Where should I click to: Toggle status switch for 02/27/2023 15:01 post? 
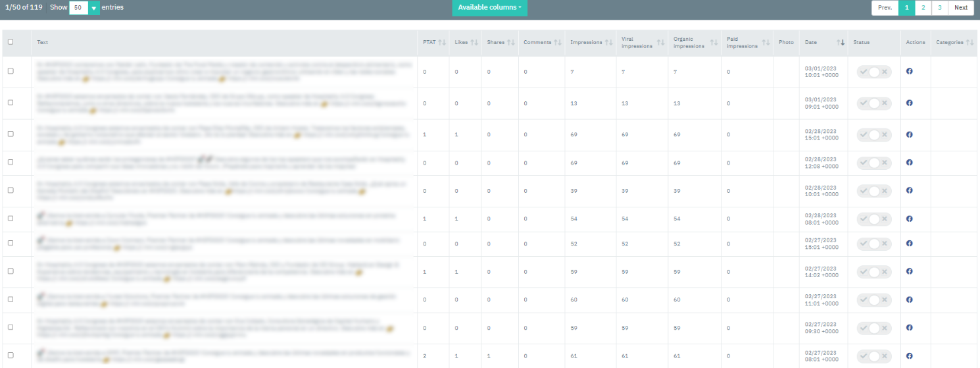[x=873, y=244]
